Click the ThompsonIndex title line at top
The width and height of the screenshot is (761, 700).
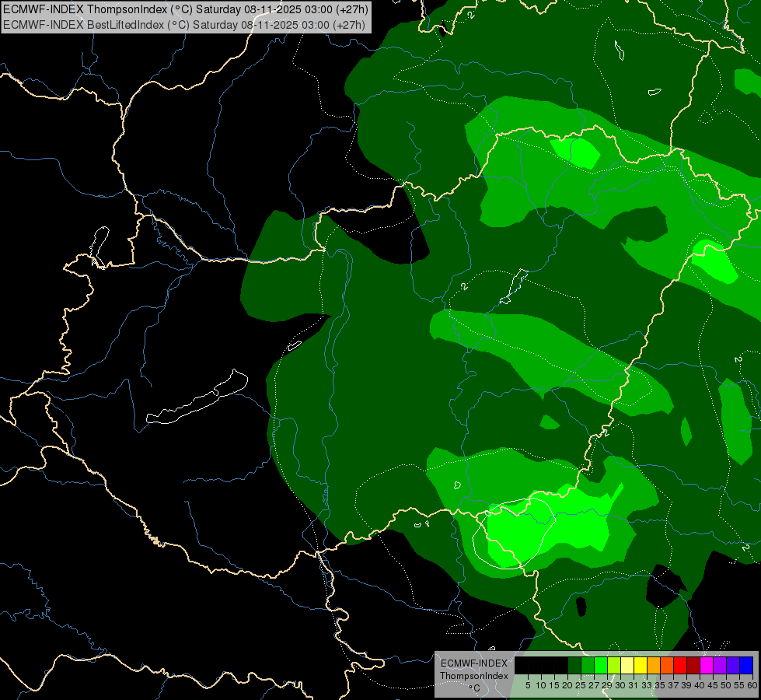(186, 9)
